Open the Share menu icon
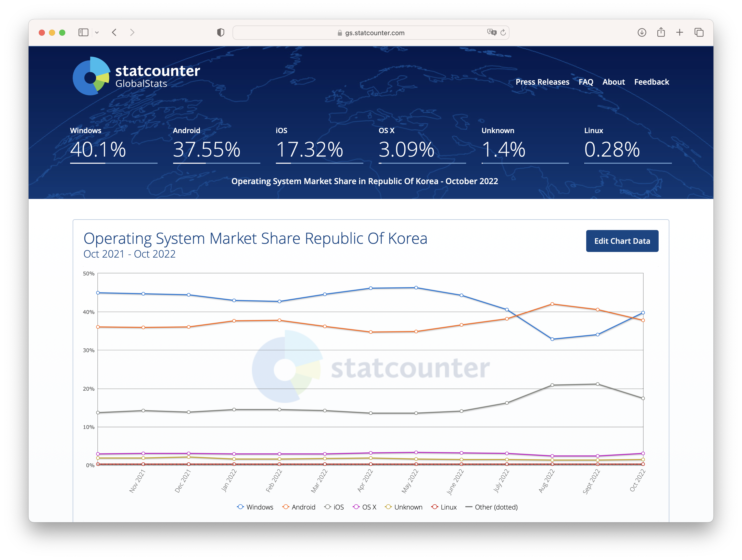This screenshot has height=560, width=742. 661,32
